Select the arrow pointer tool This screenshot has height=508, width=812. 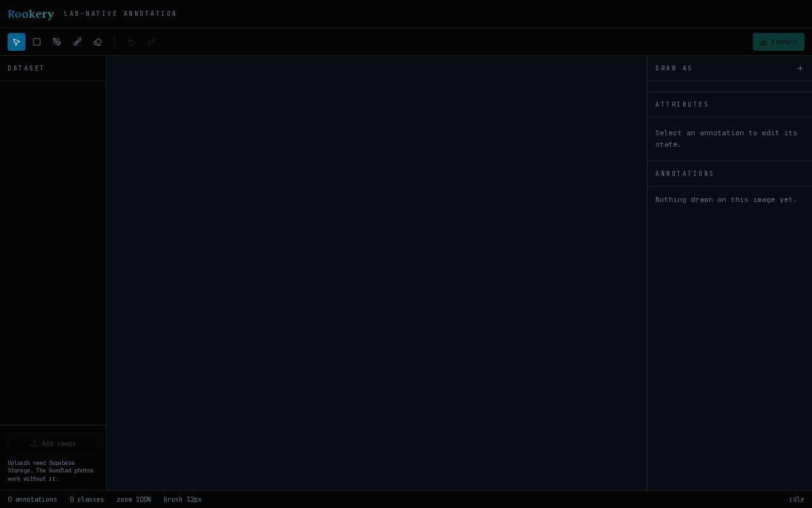pos(16,42)
